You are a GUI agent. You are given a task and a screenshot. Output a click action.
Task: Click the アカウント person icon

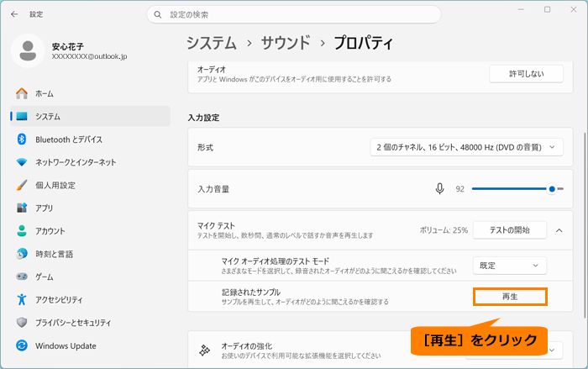coord(22,231)
